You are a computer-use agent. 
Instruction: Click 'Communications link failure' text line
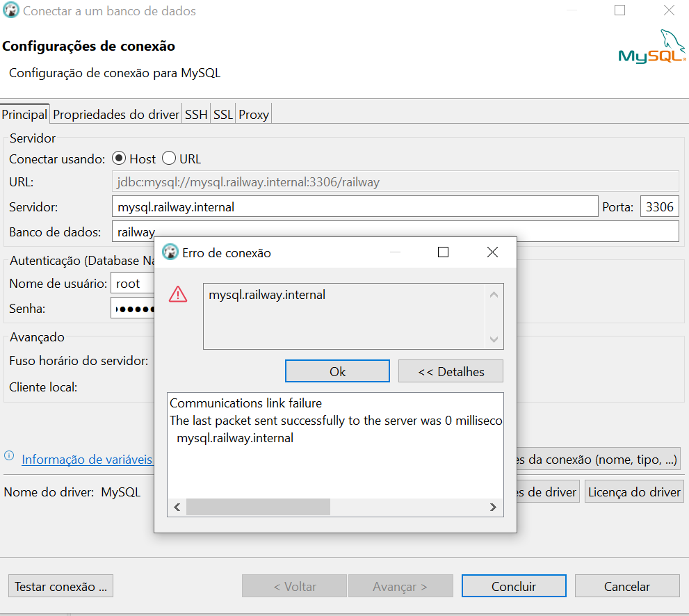coord(245,403)
